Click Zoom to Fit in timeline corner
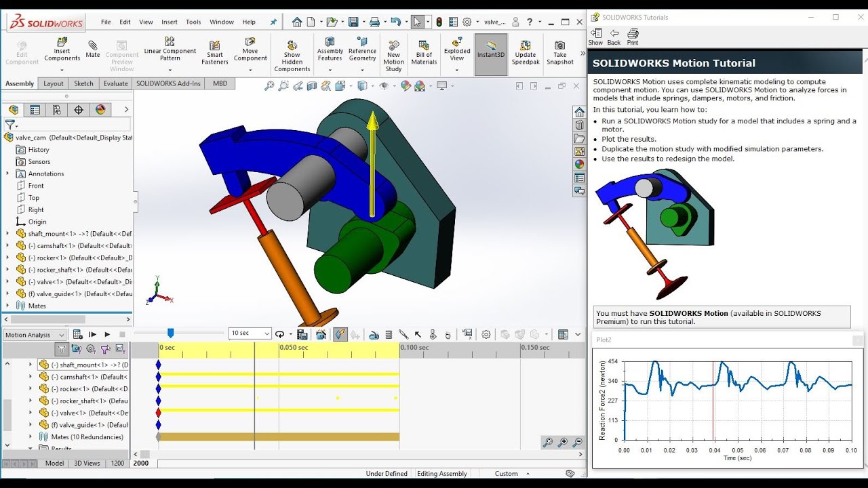The width and height of the screenshot is (868, 488). point(548,443)
